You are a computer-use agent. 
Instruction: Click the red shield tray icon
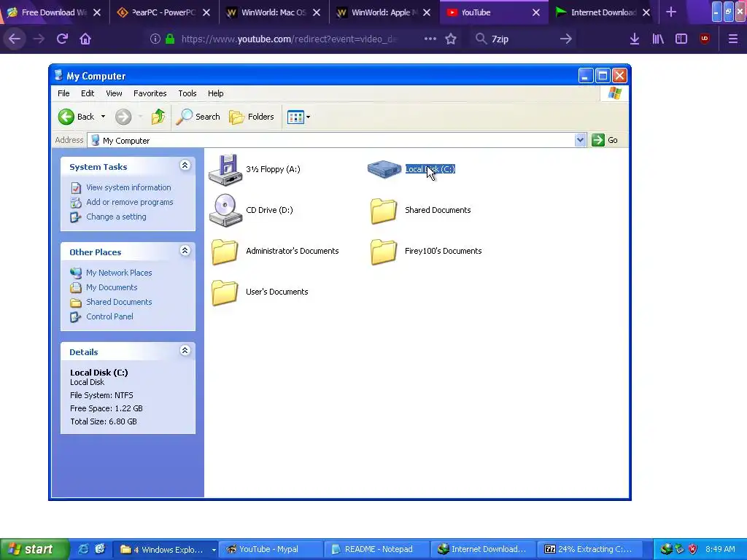[693, 549]
